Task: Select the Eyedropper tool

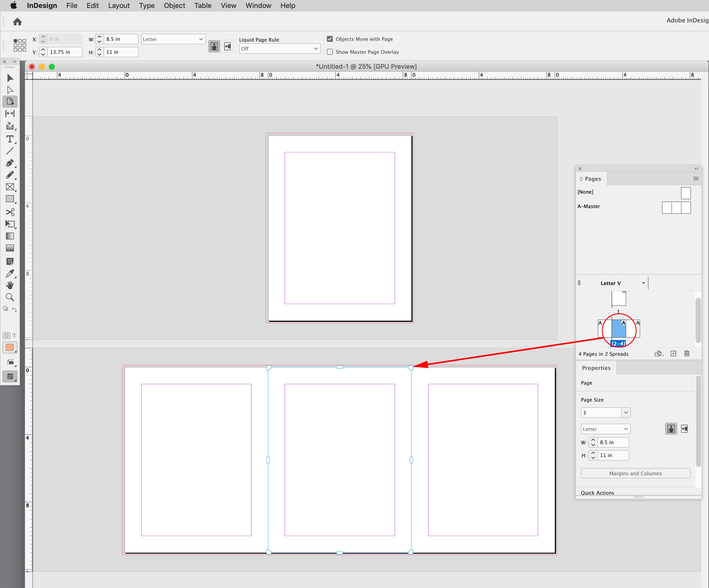Action: pyautogui.click(x=10, y=273)
